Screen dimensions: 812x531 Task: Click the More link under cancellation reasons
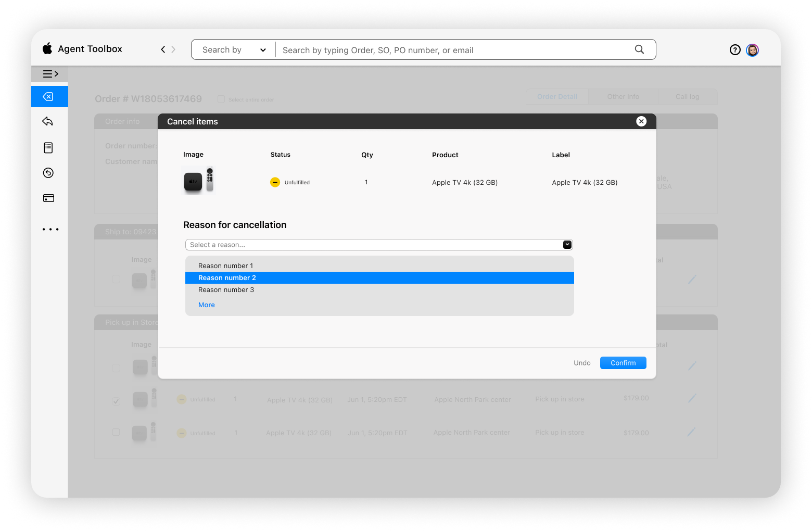pyautogui.click(x=206, y=305)
